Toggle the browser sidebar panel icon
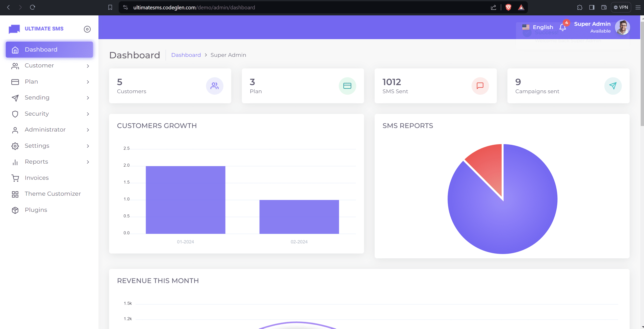This screenshot has height=329, width=644. 591,7
